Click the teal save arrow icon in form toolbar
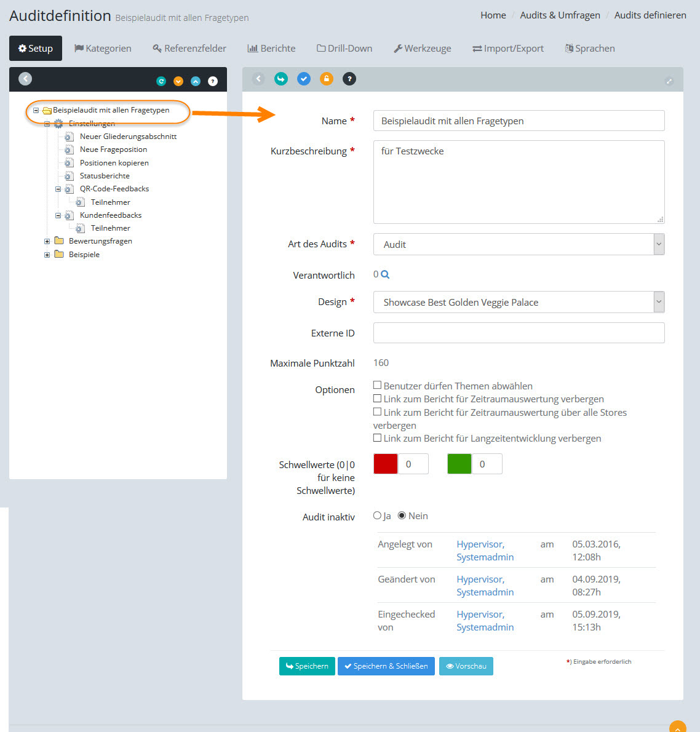Screen dimensions: 700x732 [281, 79]
